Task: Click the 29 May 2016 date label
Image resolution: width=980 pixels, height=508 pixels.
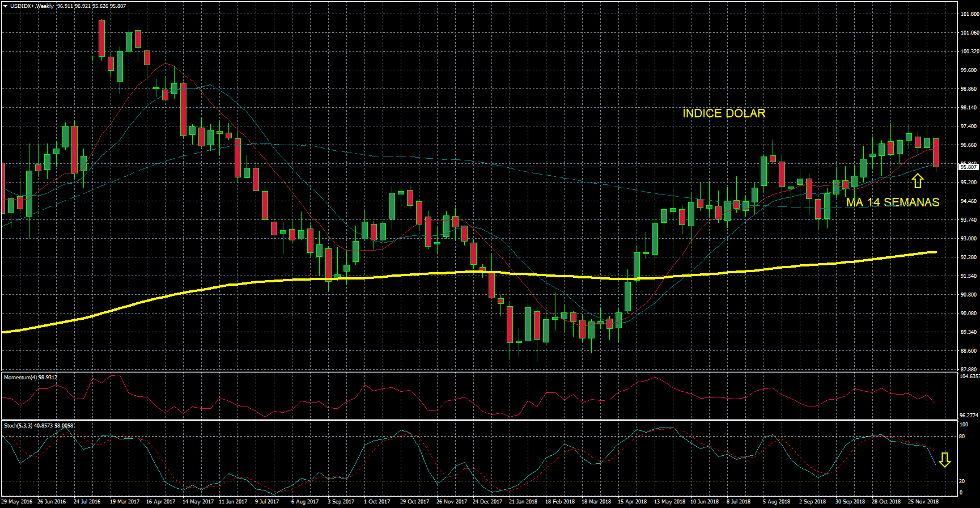Action: click(17, 502)
